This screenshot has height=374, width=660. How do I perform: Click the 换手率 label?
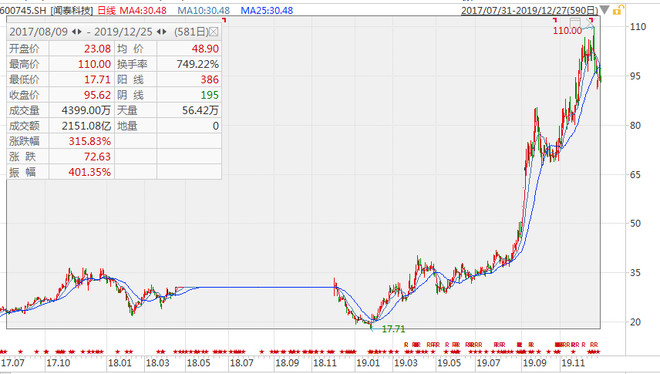click(x=132, y=64)
